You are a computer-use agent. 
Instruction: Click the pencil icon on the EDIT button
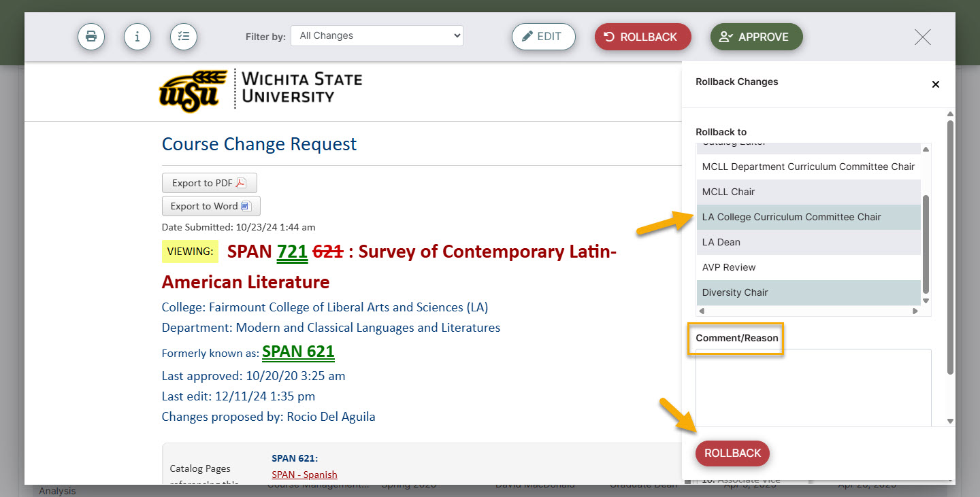[x=529, y=36]
